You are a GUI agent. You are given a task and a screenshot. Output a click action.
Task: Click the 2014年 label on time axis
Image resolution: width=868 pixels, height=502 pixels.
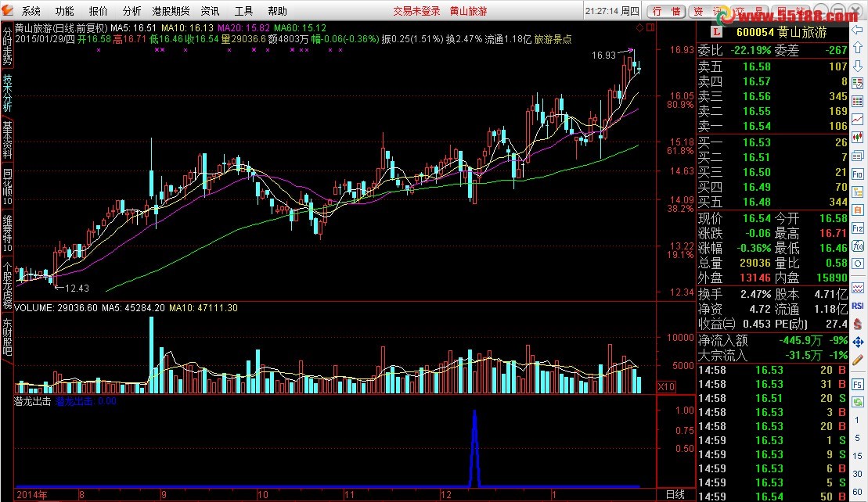coord(32,495)
